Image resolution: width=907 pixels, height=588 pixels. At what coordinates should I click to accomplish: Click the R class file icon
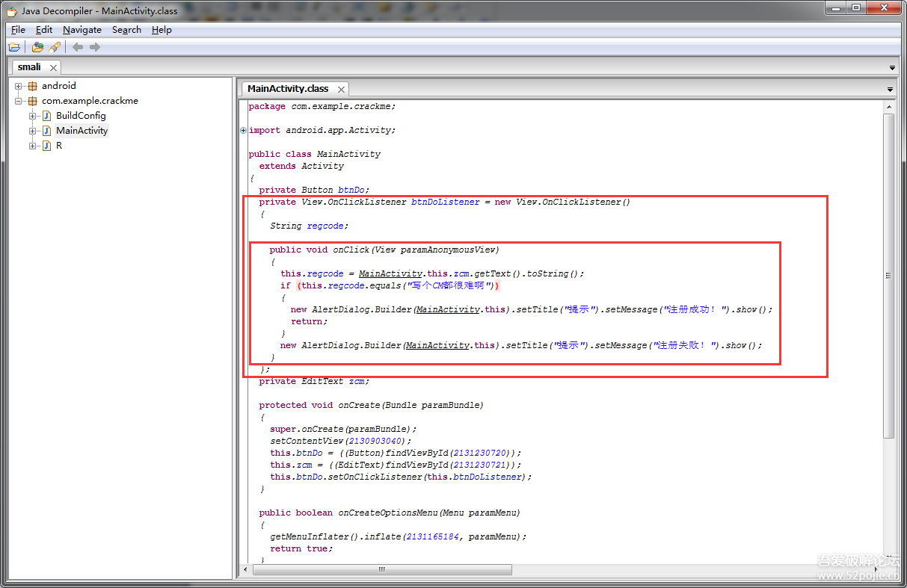coord(46,146)
